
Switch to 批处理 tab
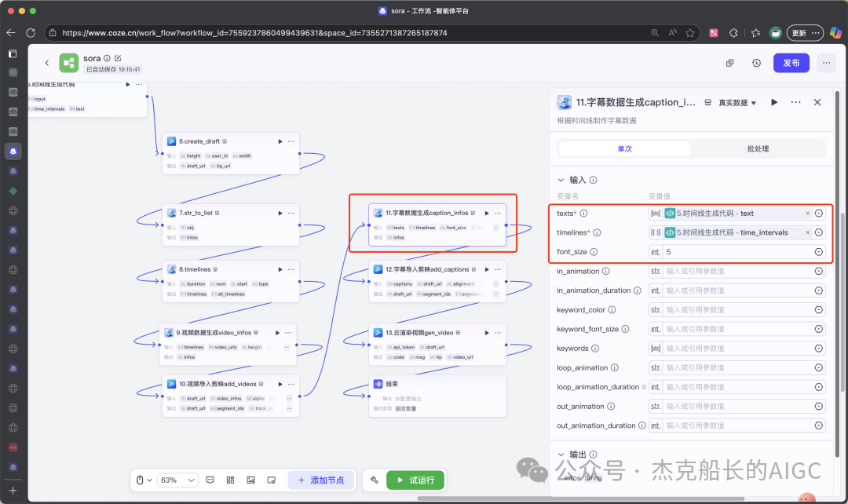758,148
